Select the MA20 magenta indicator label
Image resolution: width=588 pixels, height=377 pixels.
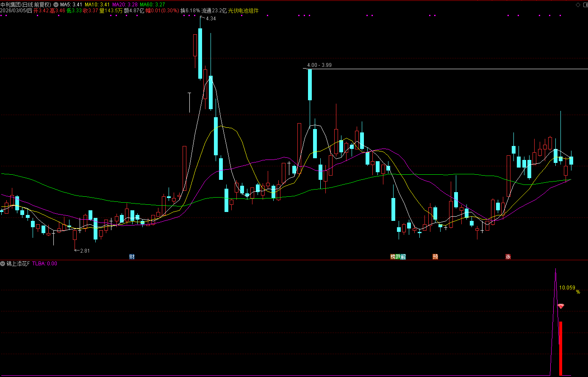[x=125, y=5]
